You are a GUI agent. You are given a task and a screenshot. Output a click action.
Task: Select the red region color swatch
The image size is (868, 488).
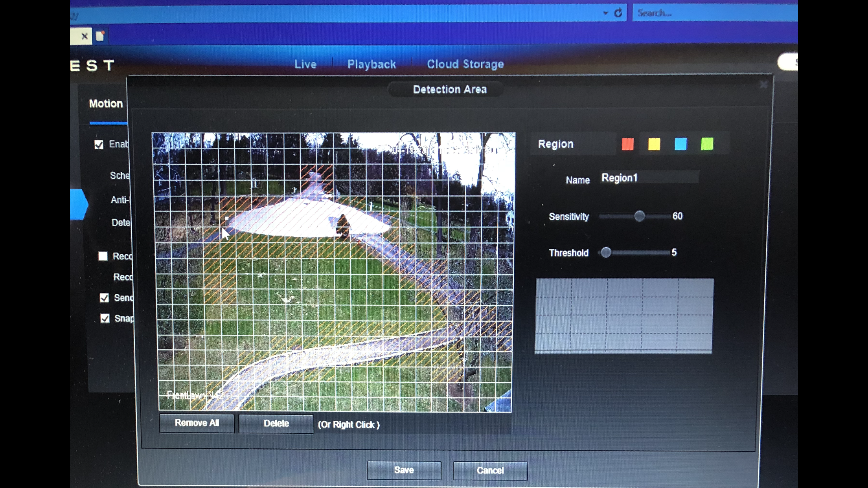tap(628, 144)
